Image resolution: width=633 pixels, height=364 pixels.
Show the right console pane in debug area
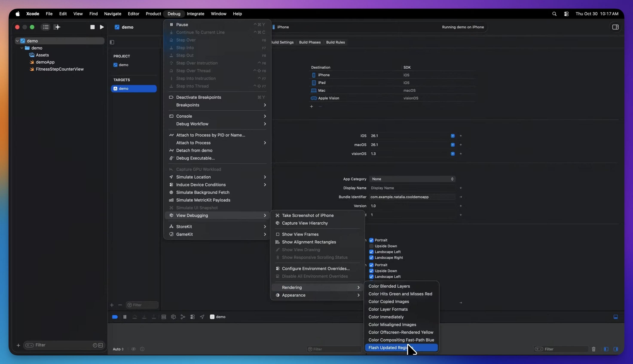[615, 349]
